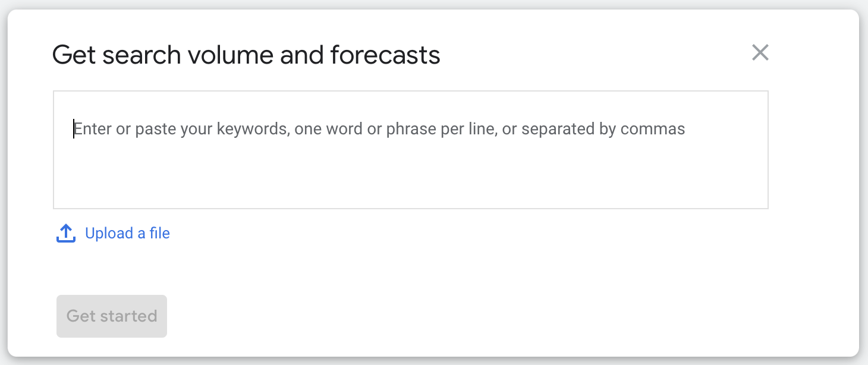The image size is (868, 365).
Task: Click the upload arrow icon
Action: coord(66,234)
